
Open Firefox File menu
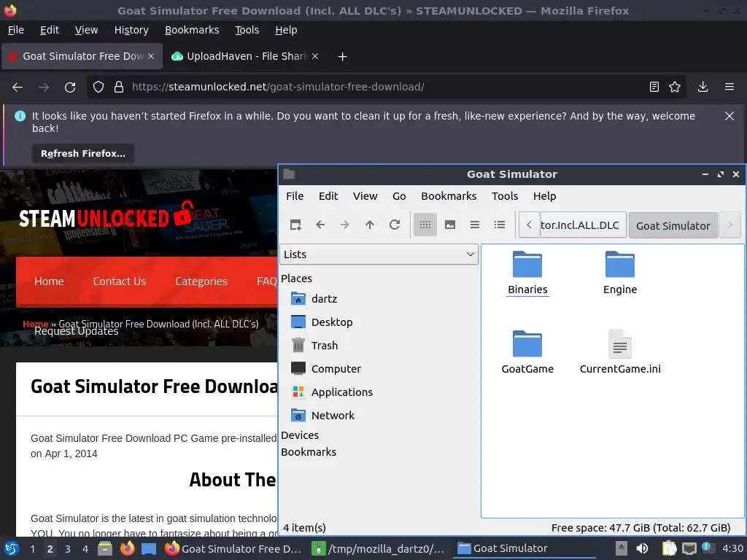click(x=16, y=30)
